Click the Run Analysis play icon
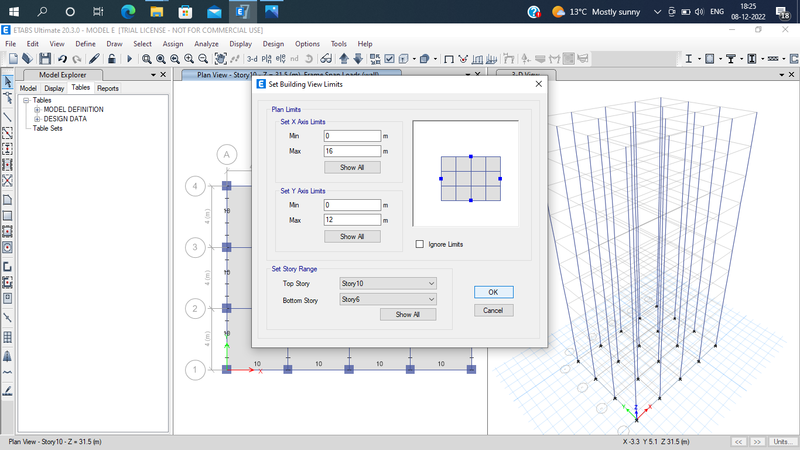The height and width of the screenshot is (450, 800). tap(129, 59)
